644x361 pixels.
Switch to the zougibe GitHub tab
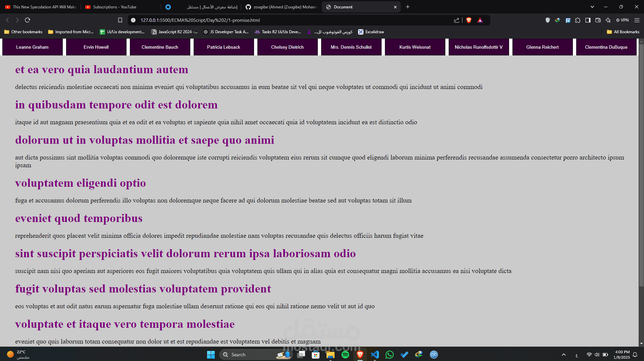[x=281, y=7]
